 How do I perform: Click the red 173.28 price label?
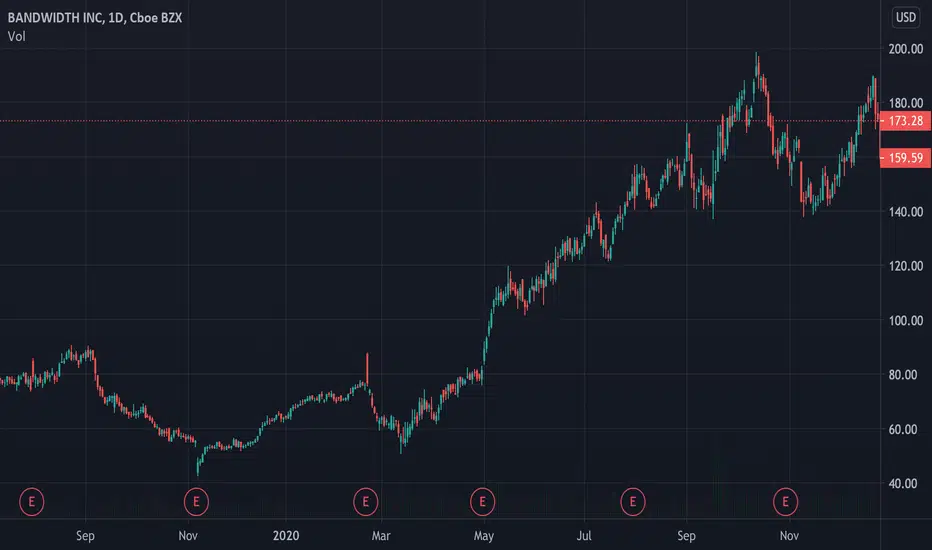905,121
